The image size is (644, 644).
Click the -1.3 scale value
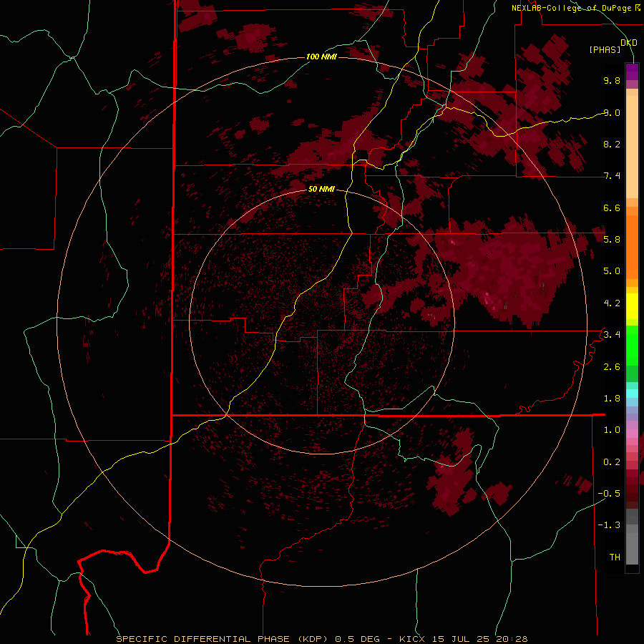609,525
